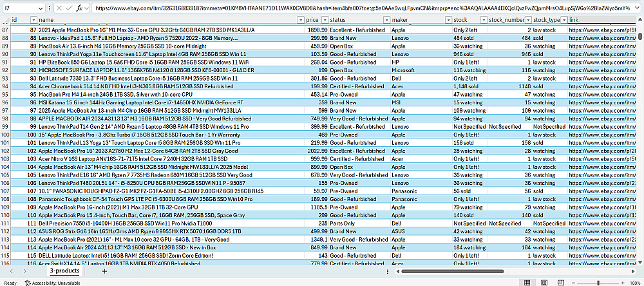Click the zoom in plus icon
644x286 pixels.
pyautogui.click(x=623, y=283)
